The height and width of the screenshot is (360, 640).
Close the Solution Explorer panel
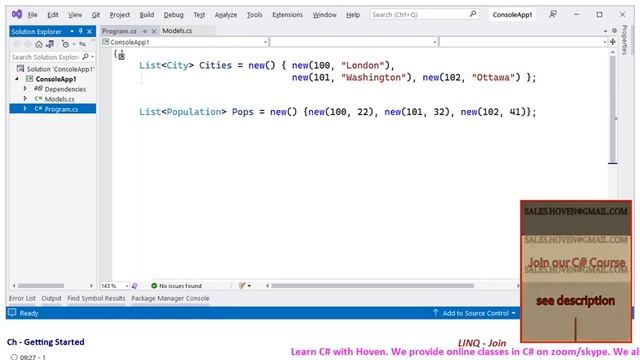click(89, 31)
